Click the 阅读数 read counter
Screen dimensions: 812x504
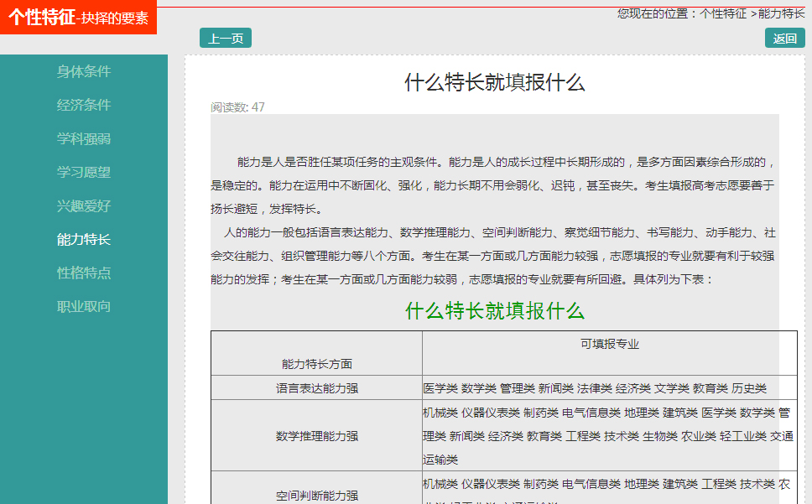[x=237, y=107]
